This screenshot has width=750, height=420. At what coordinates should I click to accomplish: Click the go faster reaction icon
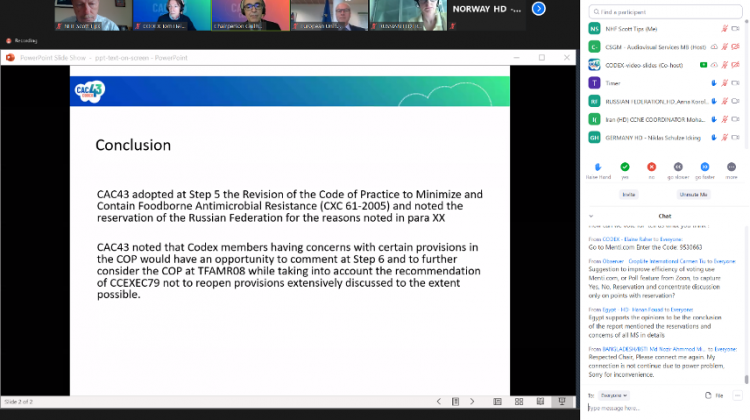coord(706,166)
